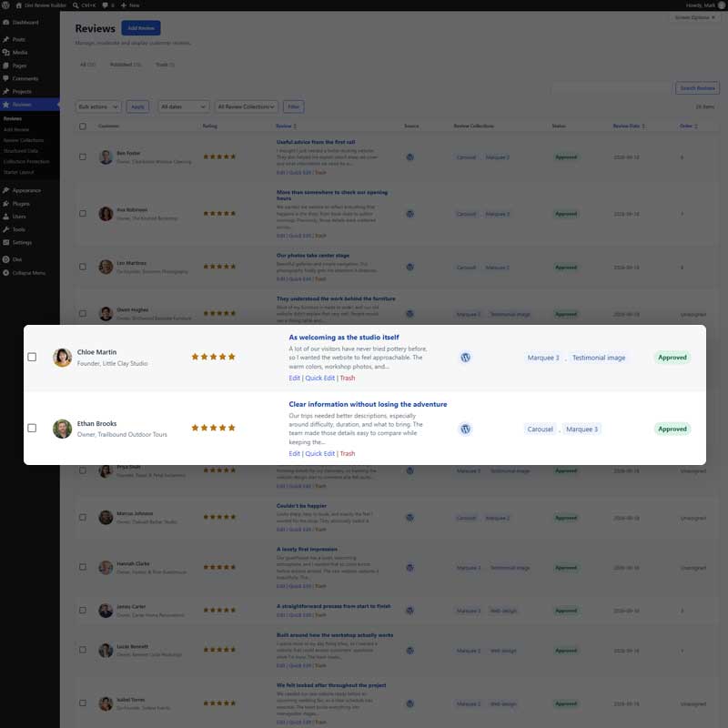
Task: Tick the checkbox for Hannah Clarke's review
Action: (x=83, y=567)
